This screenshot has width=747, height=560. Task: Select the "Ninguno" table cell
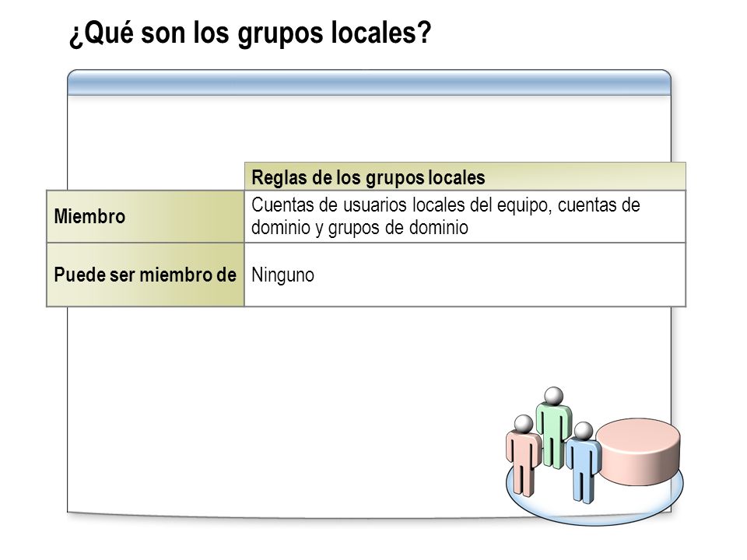pos(465,275)
